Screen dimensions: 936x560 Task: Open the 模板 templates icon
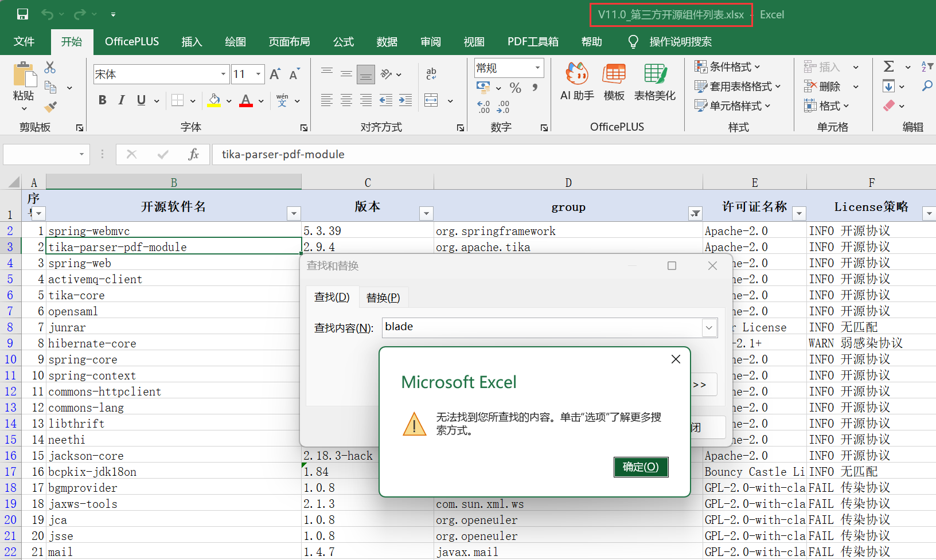614,82
